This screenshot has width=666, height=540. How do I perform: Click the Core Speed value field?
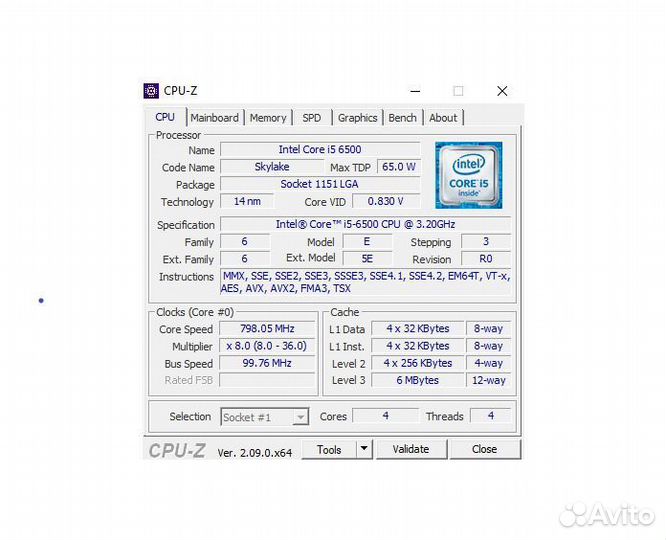267,329
